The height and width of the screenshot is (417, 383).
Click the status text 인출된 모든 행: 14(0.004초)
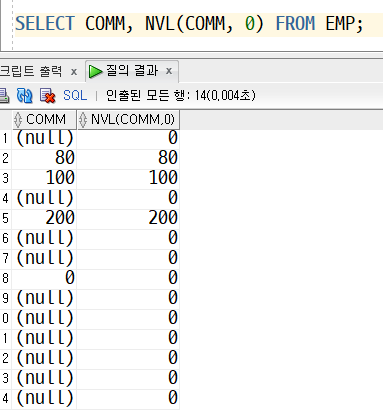(181, 96)
